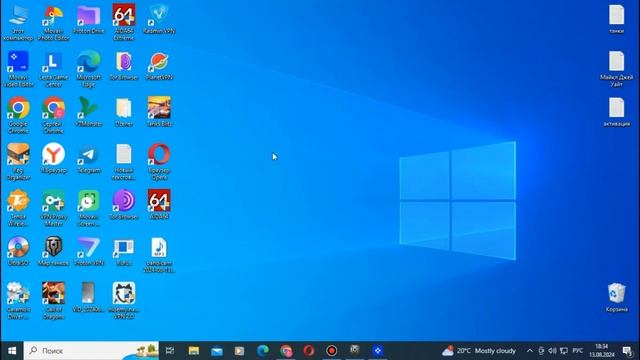Select the round purple Tor Browser shortcut
640x360 pixels.
124,205
